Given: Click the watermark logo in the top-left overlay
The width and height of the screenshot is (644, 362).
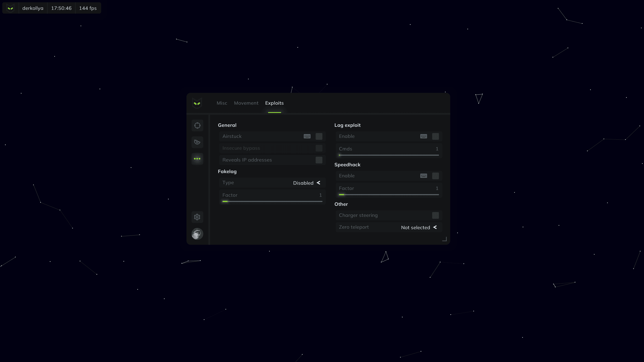Looking at the screenshot, I should tap(10, 8).
